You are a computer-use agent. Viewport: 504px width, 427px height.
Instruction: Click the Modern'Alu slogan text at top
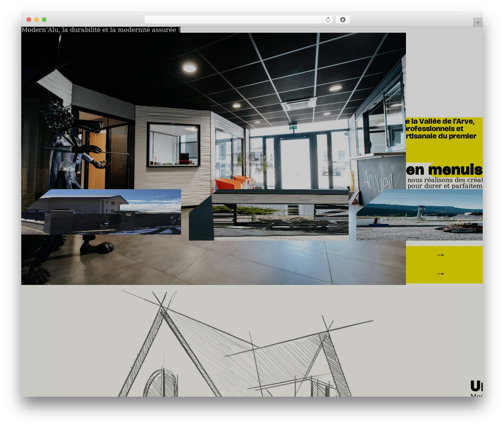click(x=101, y=30)
